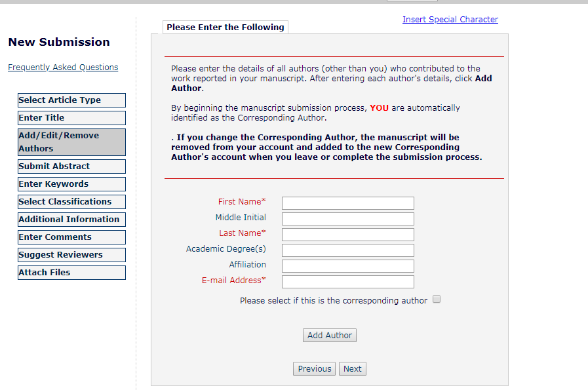
Task: Click the Affiliation input field
Action: pos(347,266)
